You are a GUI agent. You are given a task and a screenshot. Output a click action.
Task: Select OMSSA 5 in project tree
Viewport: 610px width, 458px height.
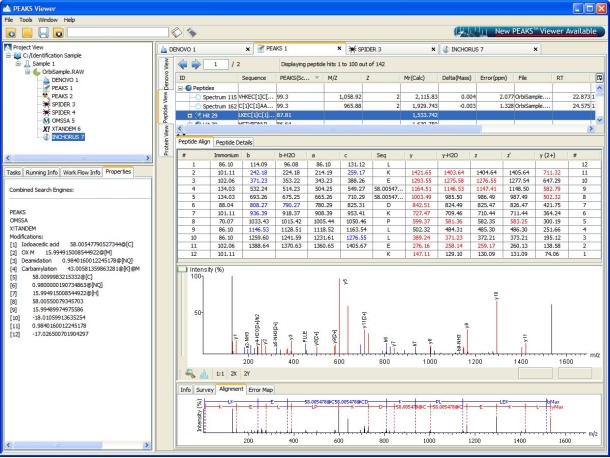coord(63,121)
